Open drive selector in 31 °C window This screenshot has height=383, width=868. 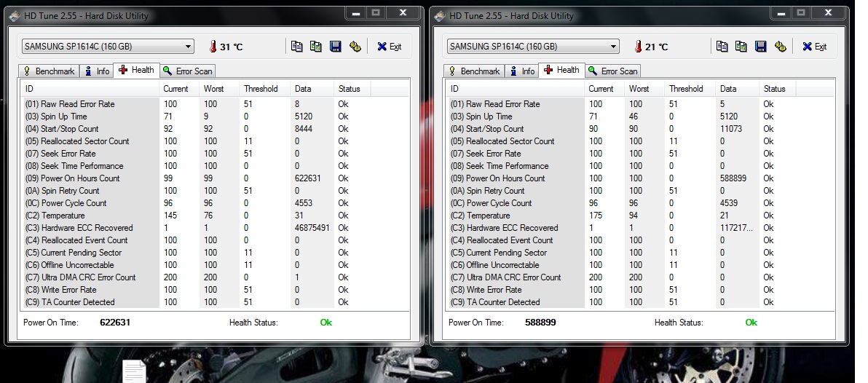coord(108,47)
